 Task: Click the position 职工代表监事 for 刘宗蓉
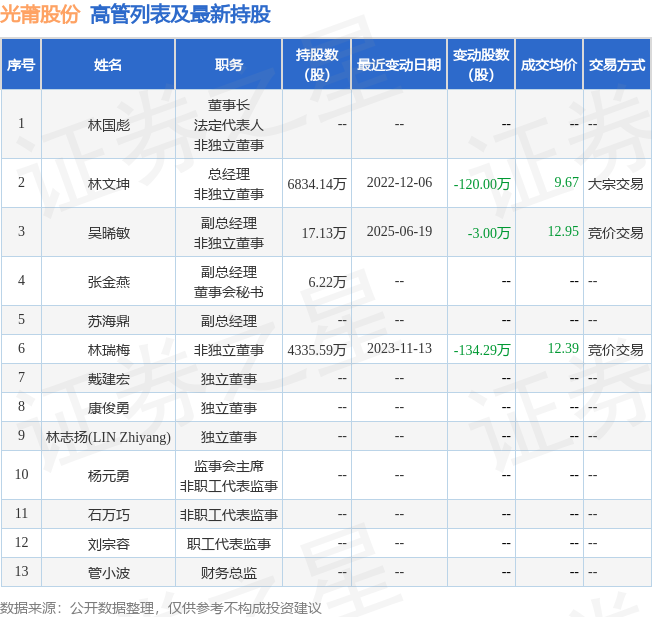229,543
